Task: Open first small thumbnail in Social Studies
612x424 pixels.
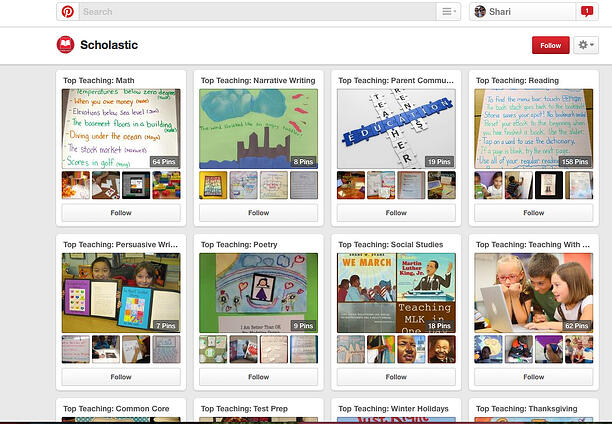Action: [351, 349]
